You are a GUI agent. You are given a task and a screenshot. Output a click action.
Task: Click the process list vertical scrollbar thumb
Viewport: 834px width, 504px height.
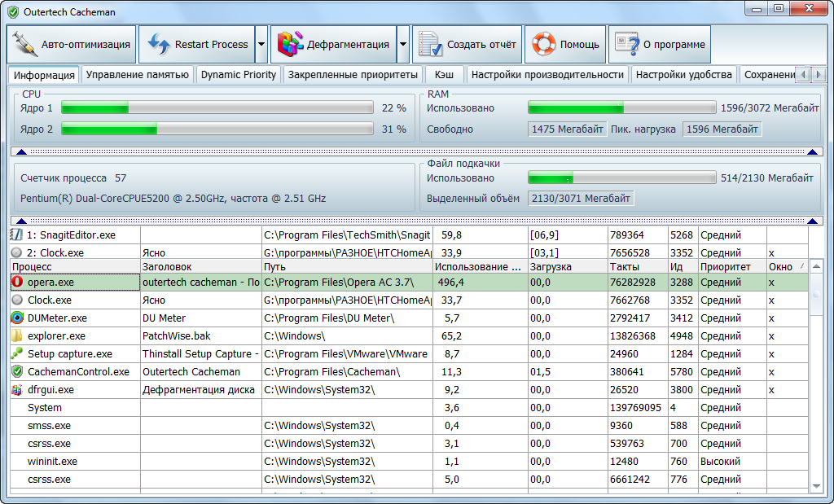(x=816, y=294)
